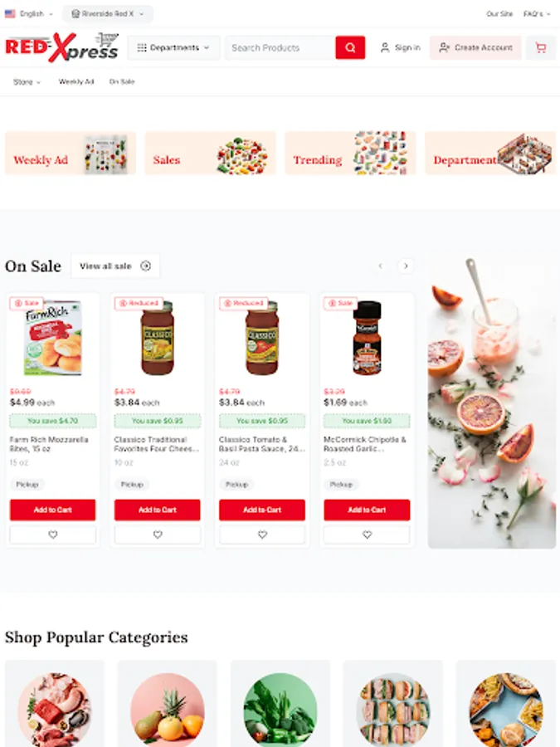Go to previous On Sale carousel arrow
This screenshot has width=560, height=747.
click(381, 266)
